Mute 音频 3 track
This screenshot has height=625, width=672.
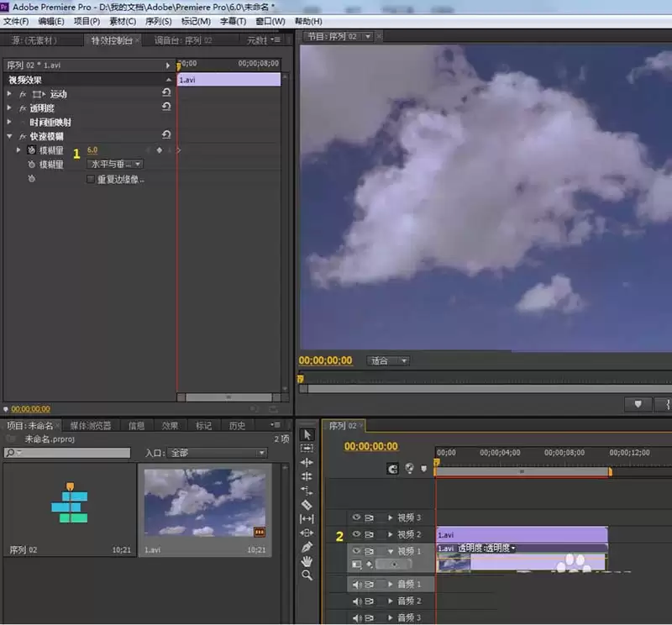coord(356,617)
